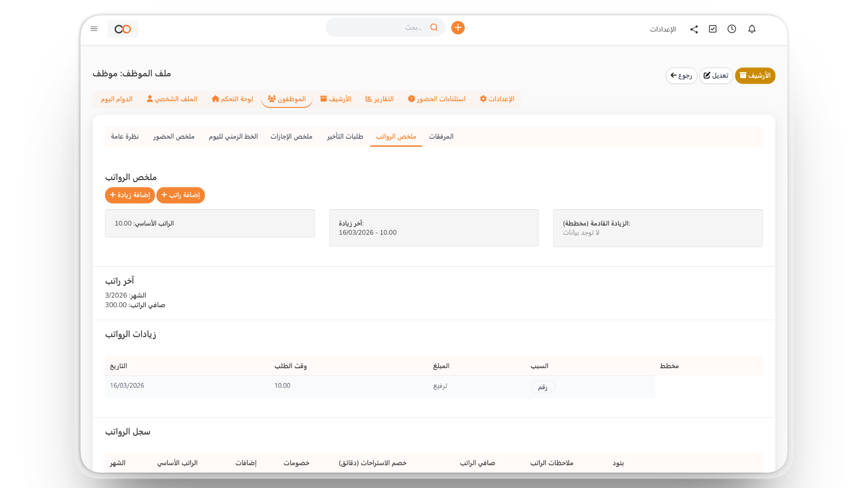Screen dimensions: 868x488
Task: Click the search magnifier icon
Action: (x=434, y=28)
